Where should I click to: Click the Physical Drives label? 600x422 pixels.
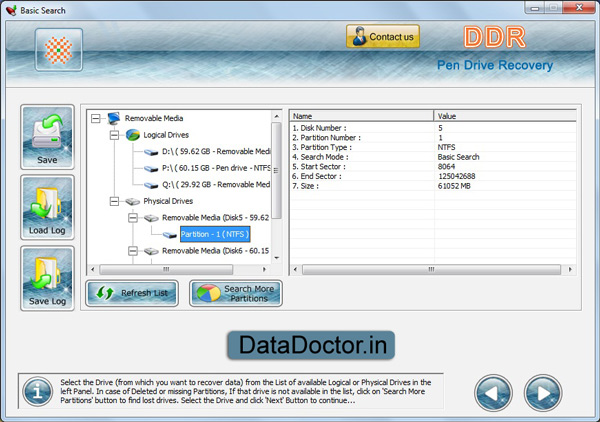click(x=168, y=201)
